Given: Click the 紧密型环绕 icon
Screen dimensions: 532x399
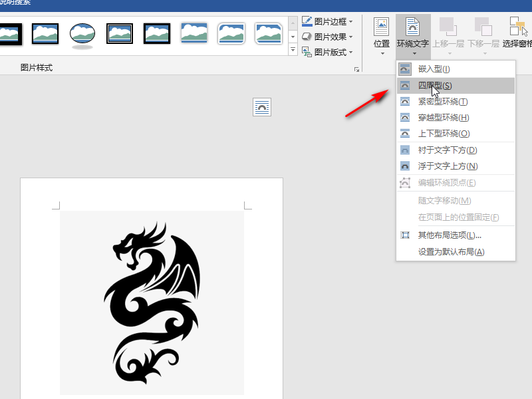Looking at the screenshot, I should (x=405, y=102).
